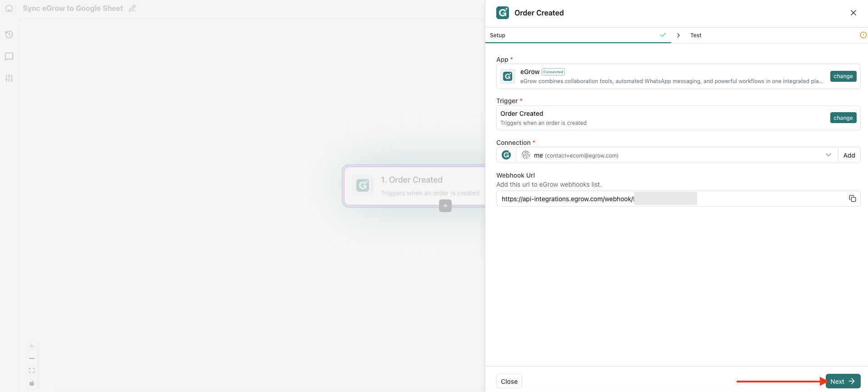This screenshot has height=392, width=868.
Task: Copy the Webhook Url to clipboard
Action: [x=853, y=198]
